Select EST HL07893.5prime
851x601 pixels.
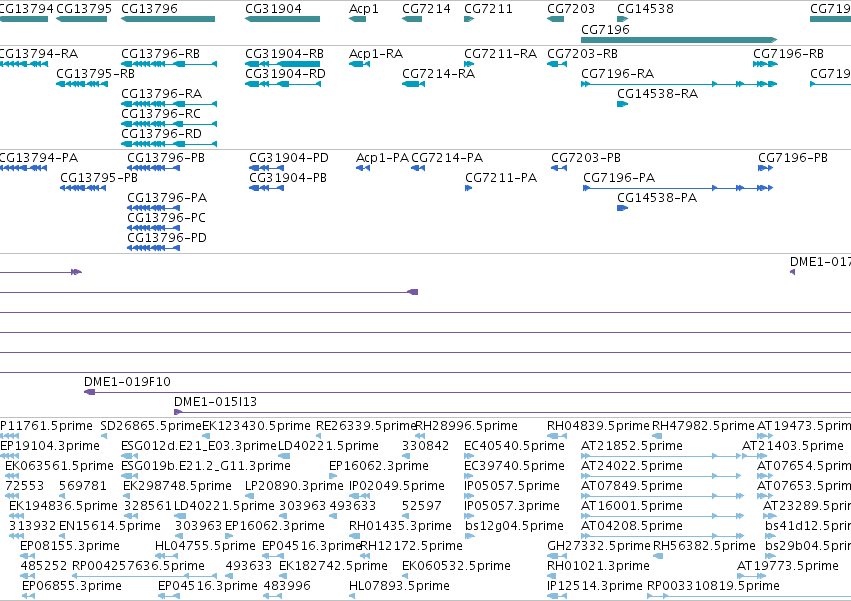[352, 596]
